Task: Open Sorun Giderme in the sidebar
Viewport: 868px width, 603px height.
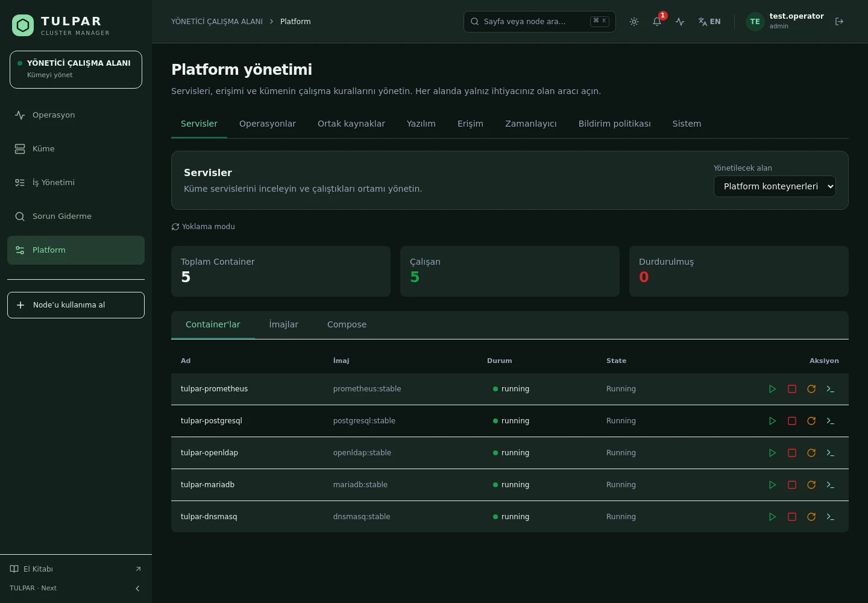Action: pyautogui.click(x=76, y=216)
